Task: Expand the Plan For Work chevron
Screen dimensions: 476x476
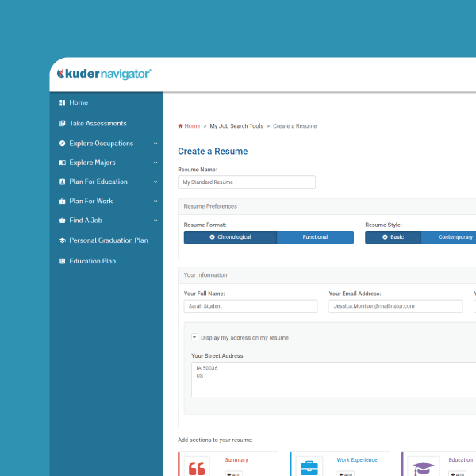Action: (x=155, y=201)
